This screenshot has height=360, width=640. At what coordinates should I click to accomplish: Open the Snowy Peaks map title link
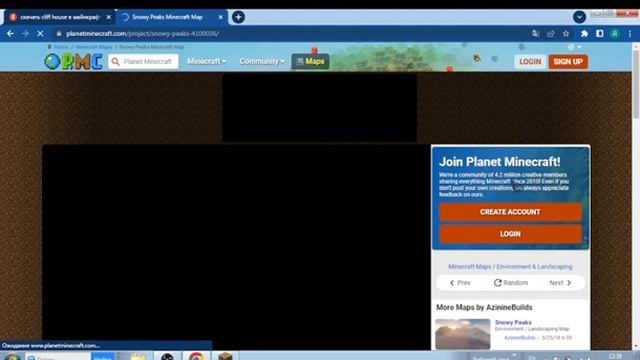(513, 322)
